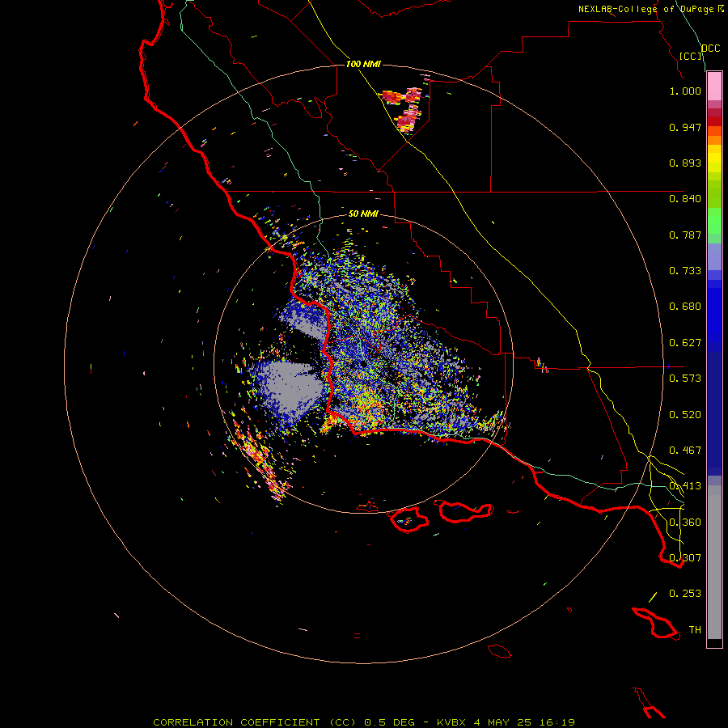Click the 0.733 scale value

pyautogui.click(x=685, y=271)
